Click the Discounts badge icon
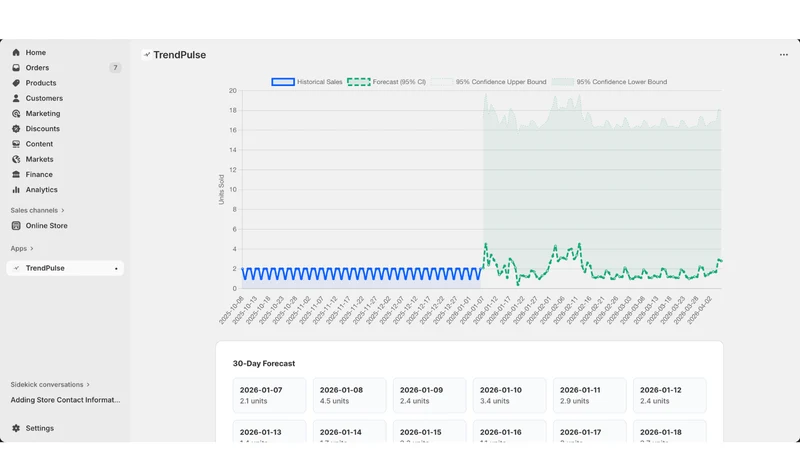The width and height of the screenshot is (800, 450). coord(16,129)
